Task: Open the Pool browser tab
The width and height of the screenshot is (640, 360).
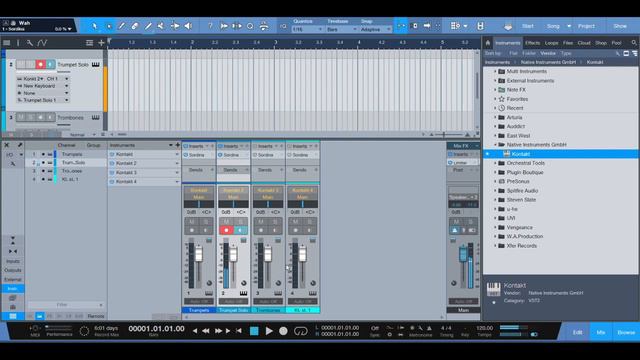Action: click(616, 43)
